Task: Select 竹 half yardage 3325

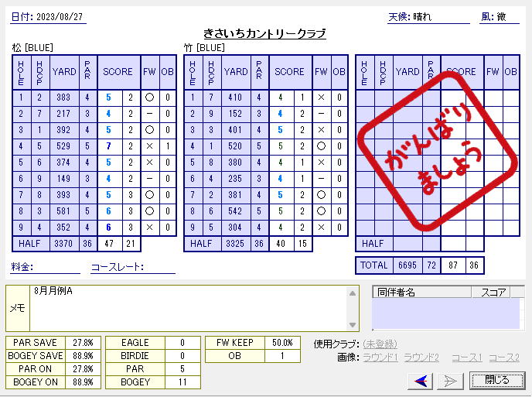Action: point(236,244)
